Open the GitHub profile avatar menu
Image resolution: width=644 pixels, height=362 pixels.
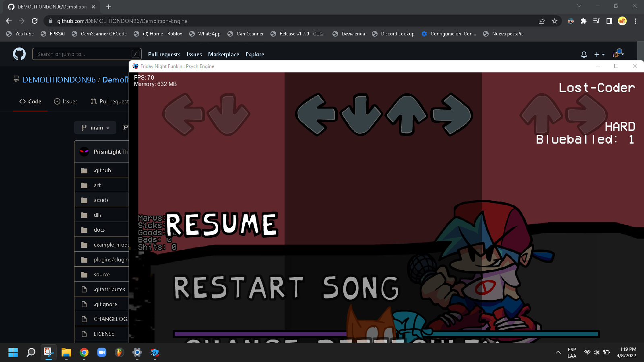coord(618,53)
